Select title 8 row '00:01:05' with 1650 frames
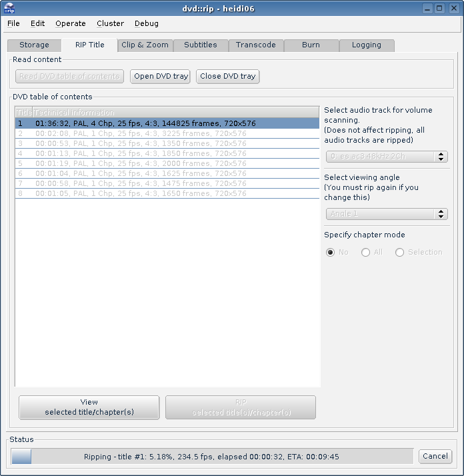This screenshot has height=476, width=464. point(167,193)
